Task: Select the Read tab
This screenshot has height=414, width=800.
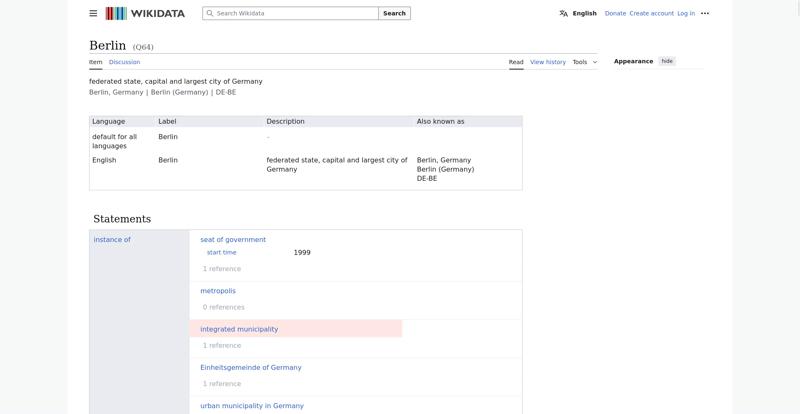Action: pyautogui.click(x=516, y=62)
